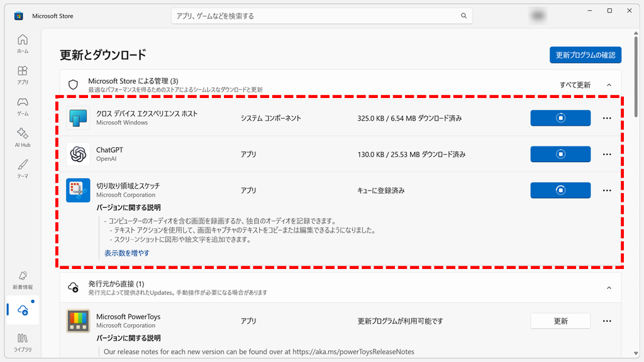This screenshot has height=362, width=644.
Task: Click the ChatGPT app name
Action: pos(109,150)
